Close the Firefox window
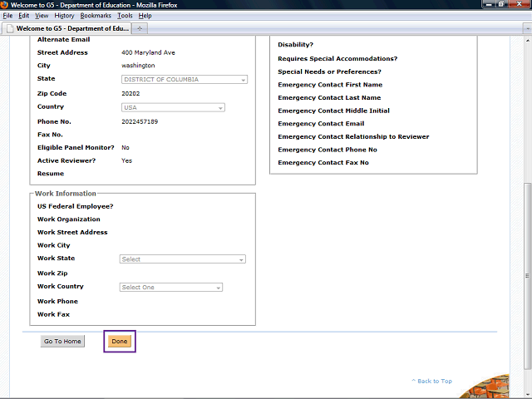This screenshot has width=532, height=399. point(519,4)
